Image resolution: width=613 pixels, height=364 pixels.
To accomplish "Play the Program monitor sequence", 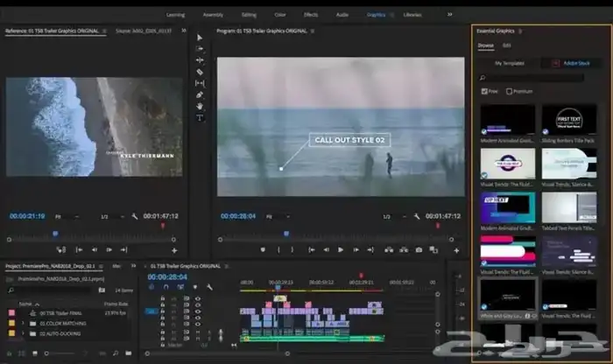I will 341,249.
